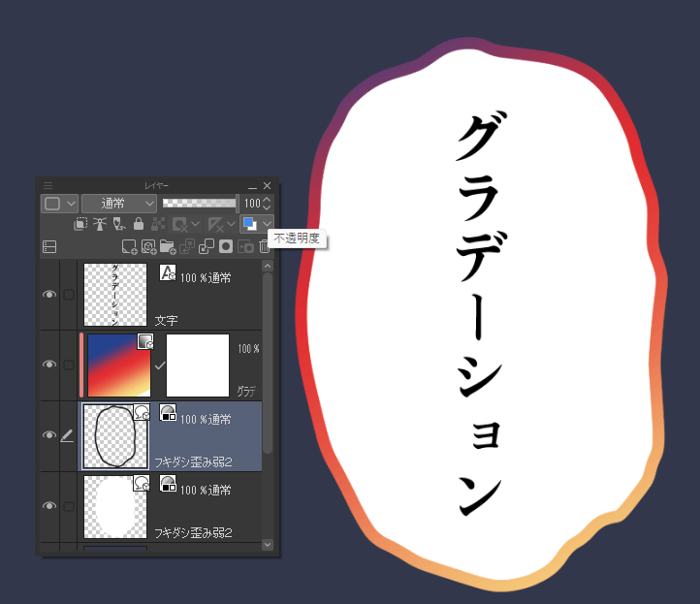Hide the gradient fill layer
Screen dimensions: 700x604
(x=49, y=365)
